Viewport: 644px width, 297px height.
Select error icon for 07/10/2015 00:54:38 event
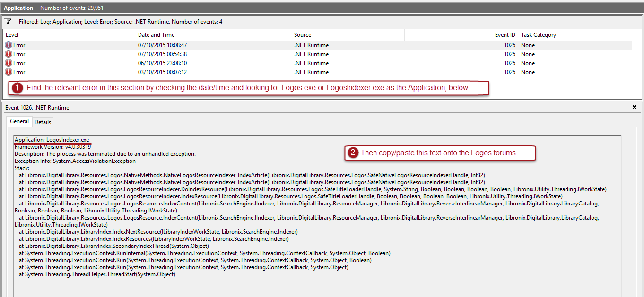pyautogui.click(x=9, y=54)
